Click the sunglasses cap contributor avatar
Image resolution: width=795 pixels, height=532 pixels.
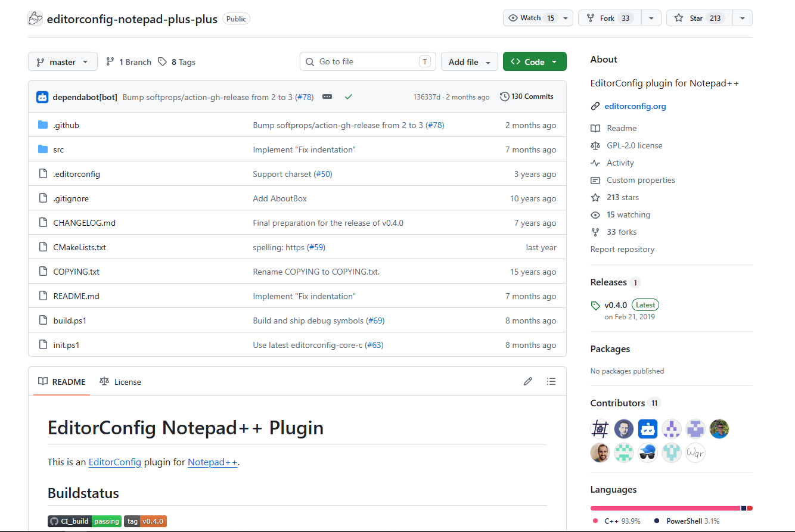(648, 453)
